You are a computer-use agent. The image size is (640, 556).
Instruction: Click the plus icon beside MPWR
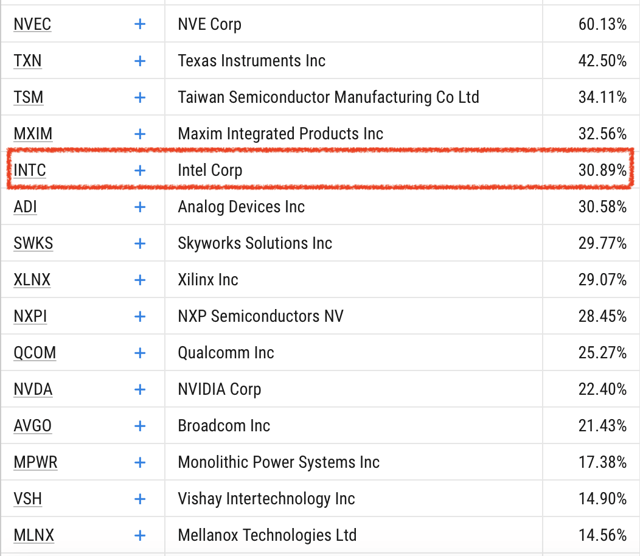(x=140, y=463)
